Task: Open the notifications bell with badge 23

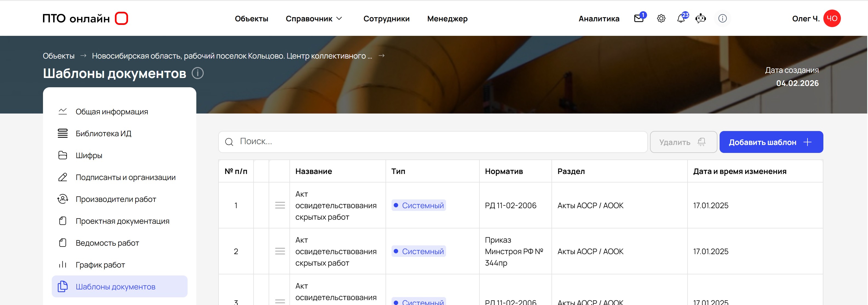Action: pos(681,19)
